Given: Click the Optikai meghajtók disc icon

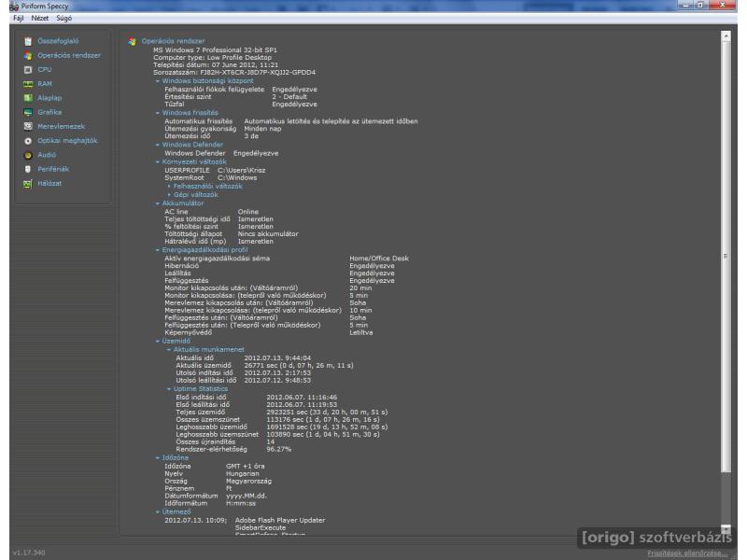Looking at the screenshot, I should tap(28, 141).
